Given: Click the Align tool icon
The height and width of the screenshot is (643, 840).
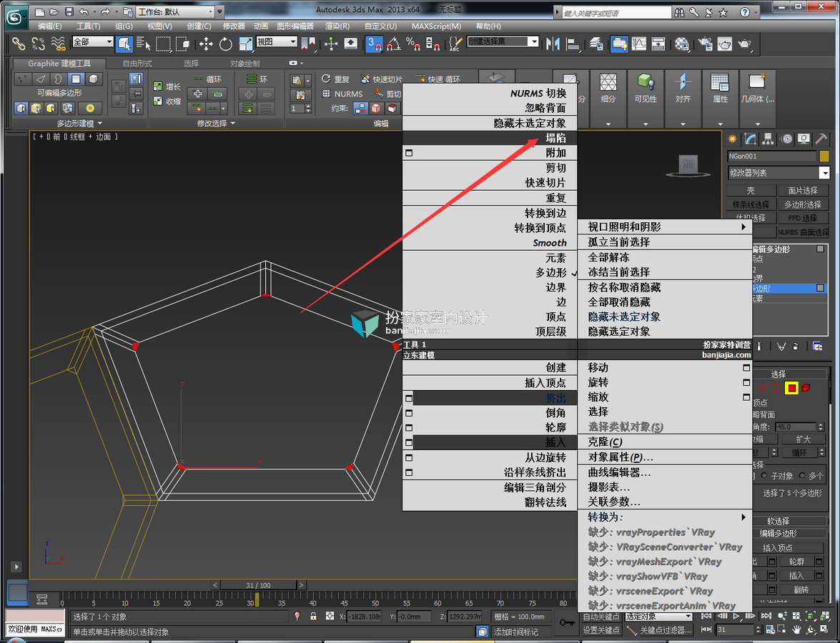Looking at the screenshot, I should [573, 44].
